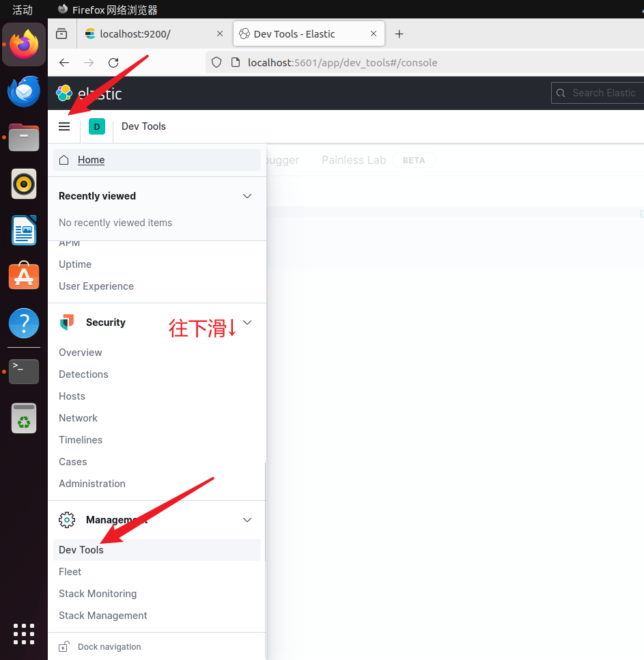The width and height of the screenshot is (644, 660).
Task: Collapse the Security section chevron
Action: [247, 322]
